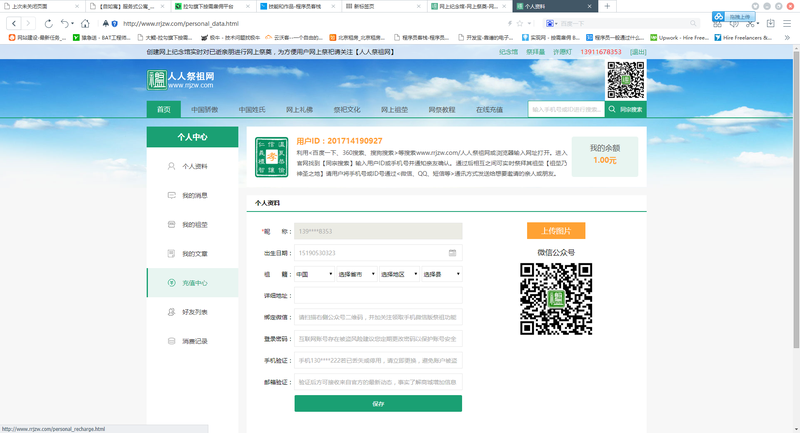This screenshot has height=433, width=800.
Task: Open the calendar icon in 出生日期 field
Action: coord(453,252)
